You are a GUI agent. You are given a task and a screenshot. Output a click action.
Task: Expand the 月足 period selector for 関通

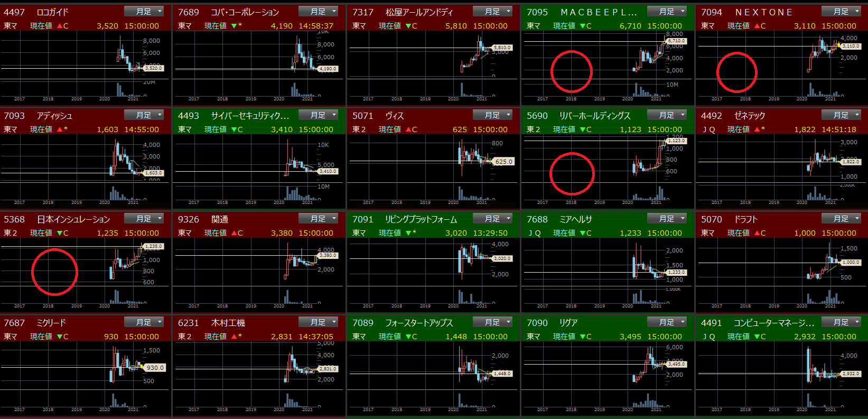tap(318, 219)
